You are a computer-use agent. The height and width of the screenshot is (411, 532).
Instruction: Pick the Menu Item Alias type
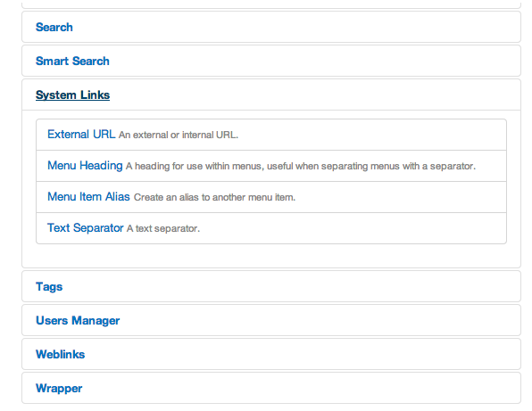pyautogui.click(x=88, y=196)
